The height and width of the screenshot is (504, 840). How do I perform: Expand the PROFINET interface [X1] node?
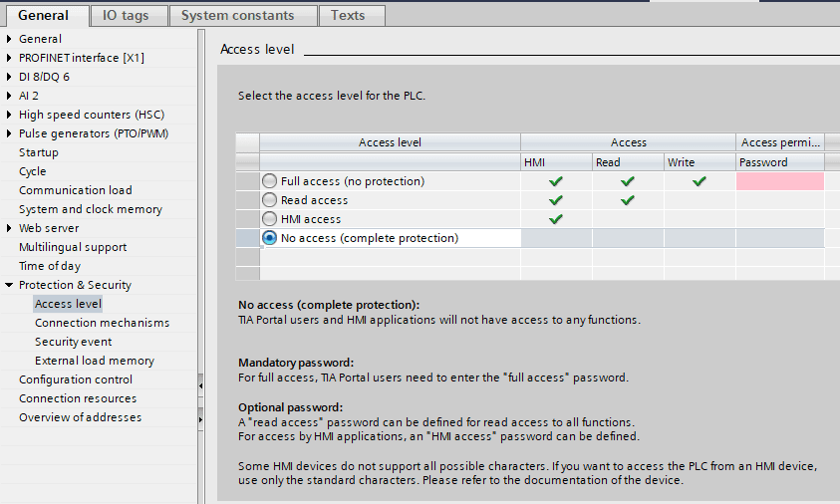pos(10,58)
